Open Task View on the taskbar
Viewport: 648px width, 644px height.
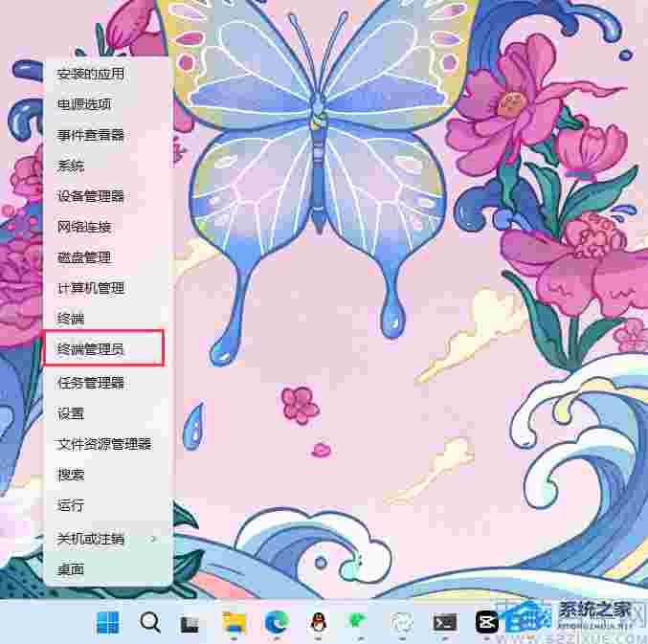pyautogui.click(x=190, y=624)
